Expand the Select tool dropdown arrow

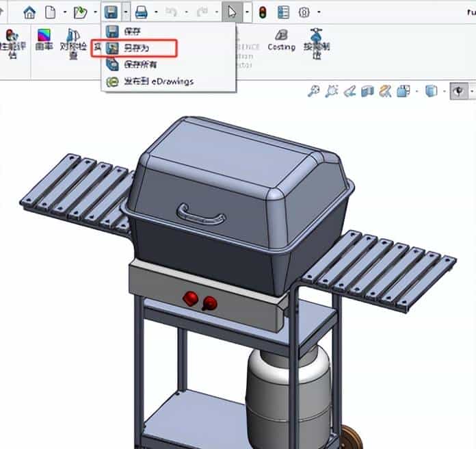[x=247, y=12]
